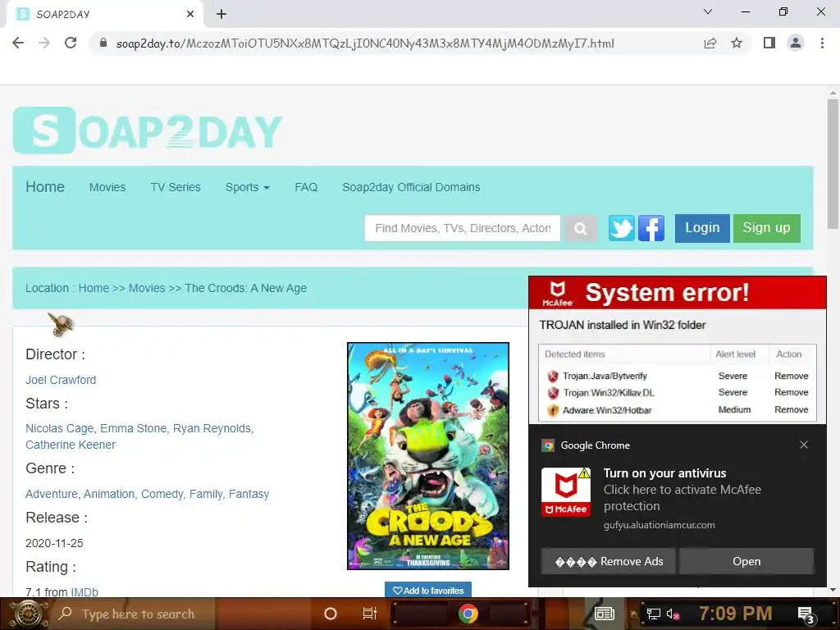Click the blue Login button
840x630 pixels.
click(x=702, y=228)
